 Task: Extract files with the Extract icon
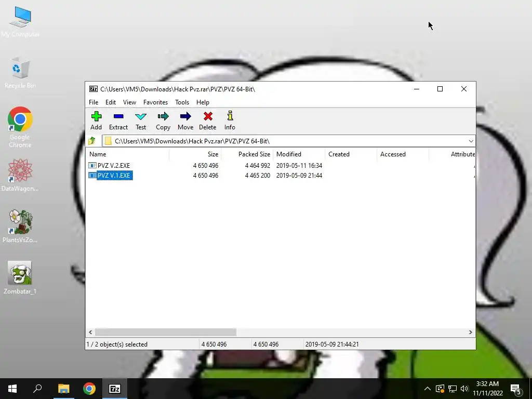(x=118, y=117)
